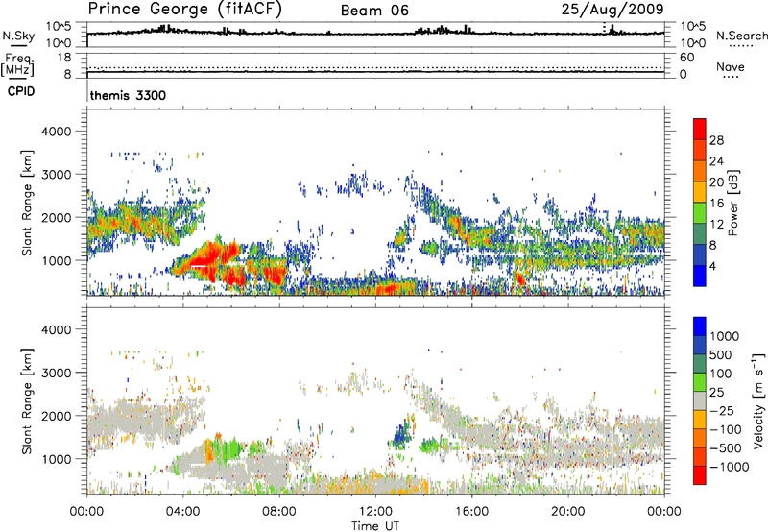768x532 pixels.
Task: Click the '4000' tick on power panel axis
Action: pyautogui.click(x=57, y=132)
